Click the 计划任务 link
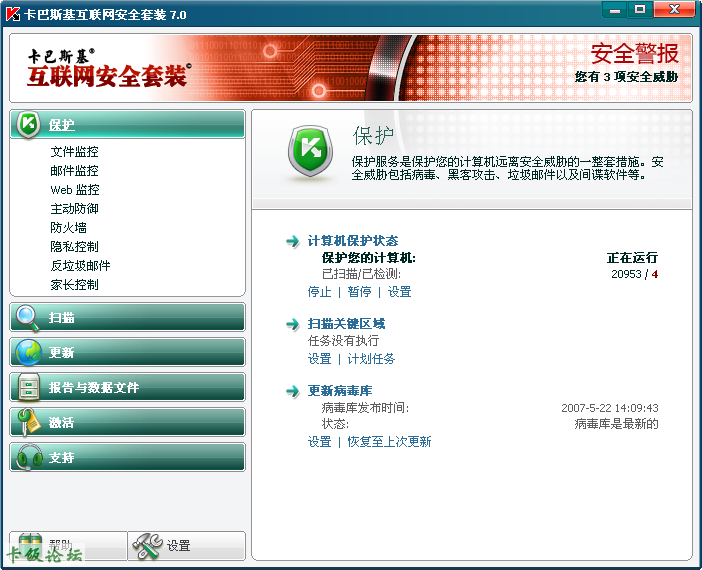The image size is (702, 570). [371, 359]
